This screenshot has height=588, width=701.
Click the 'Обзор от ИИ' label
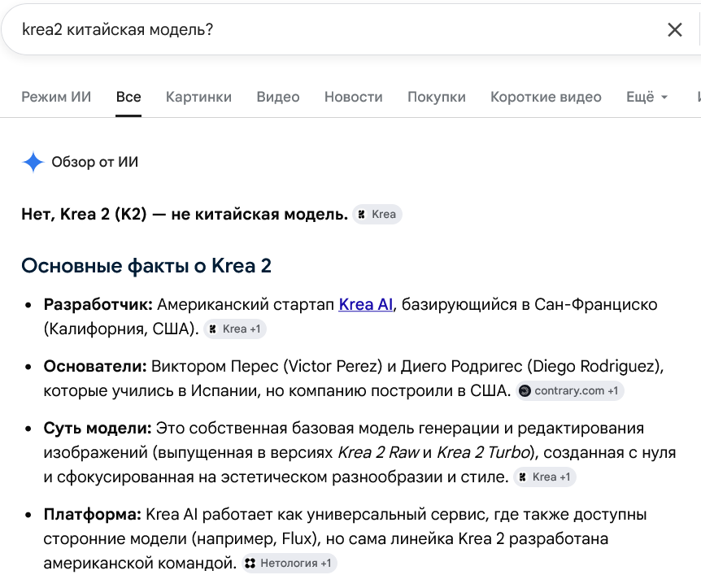(x=95, y=162)
